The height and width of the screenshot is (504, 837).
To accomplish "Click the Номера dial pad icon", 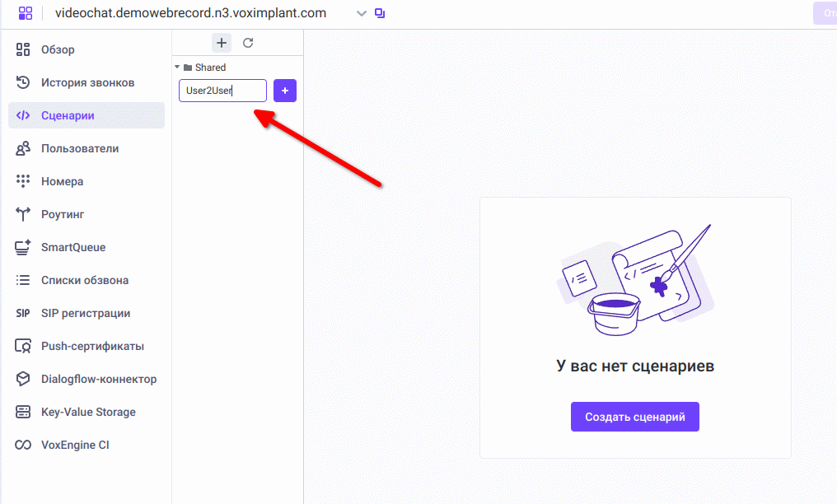I will [23, 181].
